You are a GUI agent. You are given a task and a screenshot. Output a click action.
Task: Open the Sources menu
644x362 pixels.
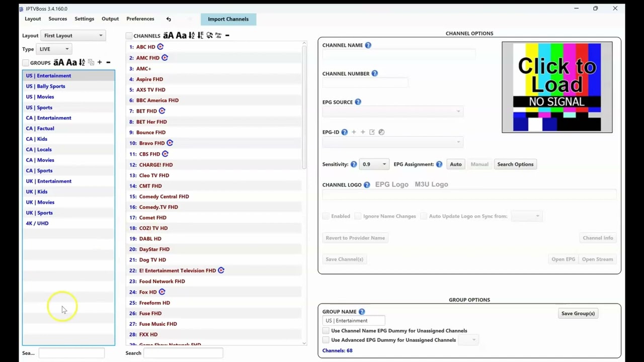(58, 19)
